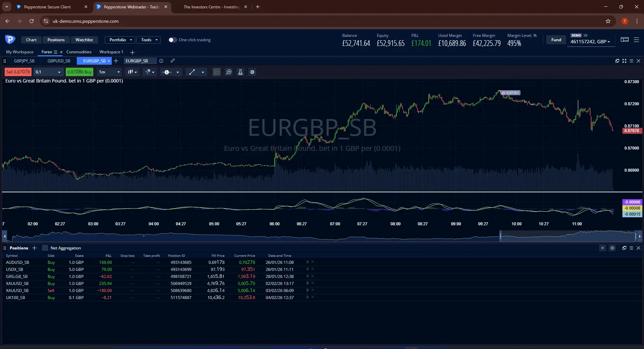
Task: Check the Net Aggregation checkbox
Action: point(45,248)
